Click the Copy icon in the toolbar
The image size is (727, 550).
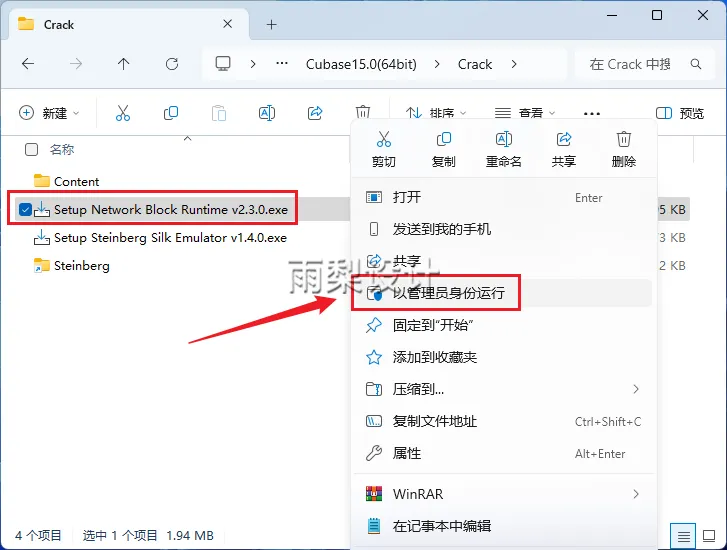(x=171, y=113)
